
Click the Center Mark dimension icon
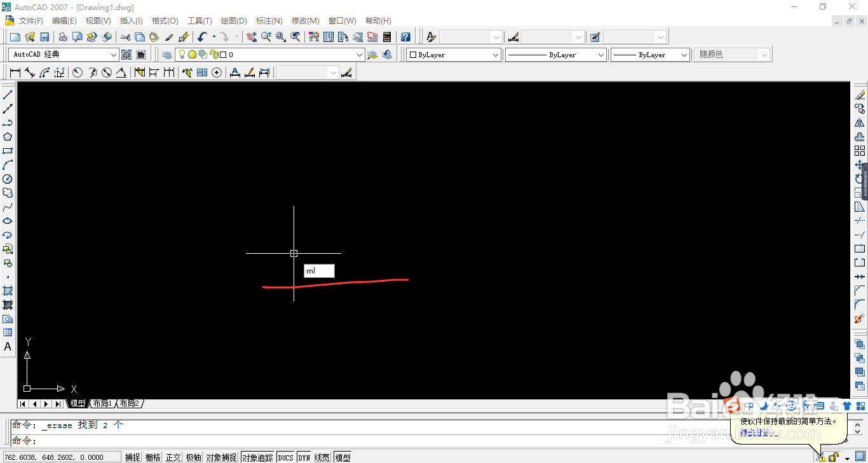pyautogui.click(x=217, y=73)
